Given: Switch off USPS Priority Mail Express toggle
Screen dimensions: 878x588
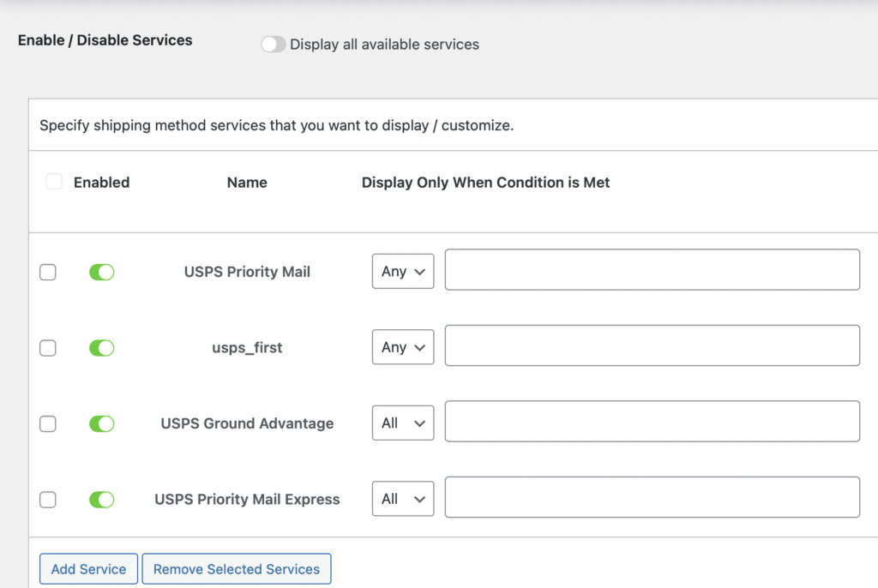Looking at the screenshot, I should [x=101, y=500].
